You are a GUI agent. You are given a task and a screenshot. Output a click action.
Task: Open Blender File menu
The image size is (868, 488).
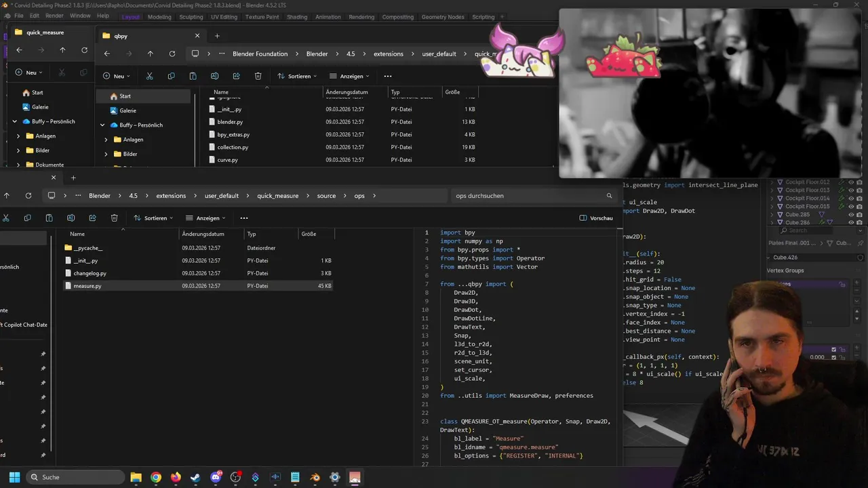click(18, 16)
